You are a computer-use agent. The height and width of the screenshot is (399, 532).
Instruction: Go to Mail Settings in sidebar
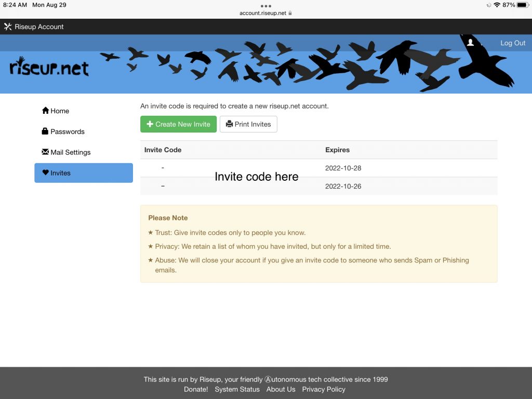(x=70, y=152)
